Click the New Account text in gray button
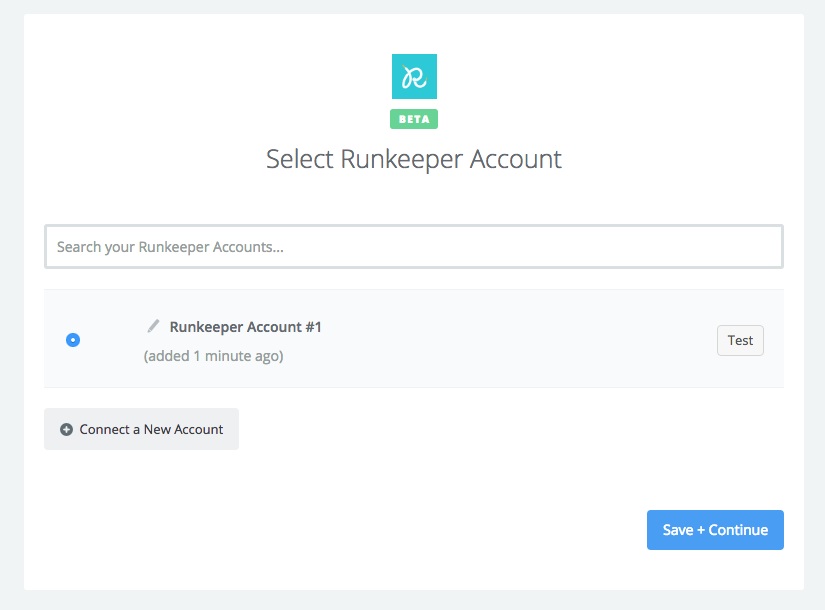 (184, 429)
